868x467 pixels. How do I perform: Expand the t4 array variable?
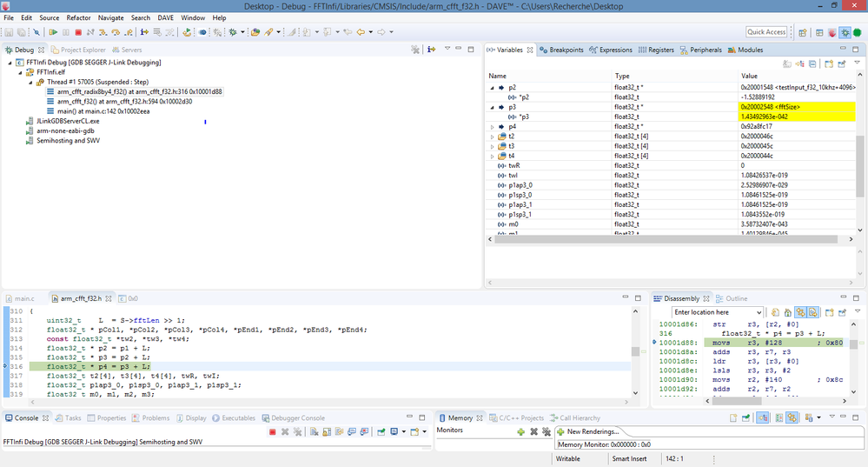(x=492, y=157)
